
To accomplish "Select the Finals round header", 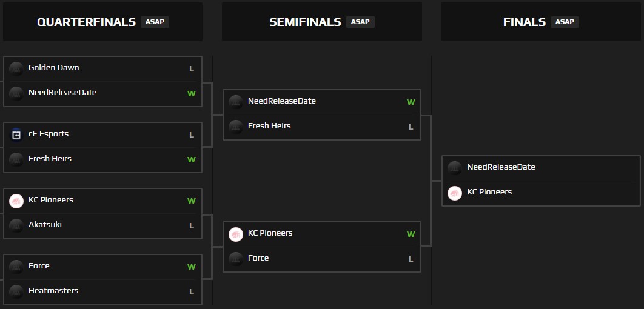I will 525,22.
